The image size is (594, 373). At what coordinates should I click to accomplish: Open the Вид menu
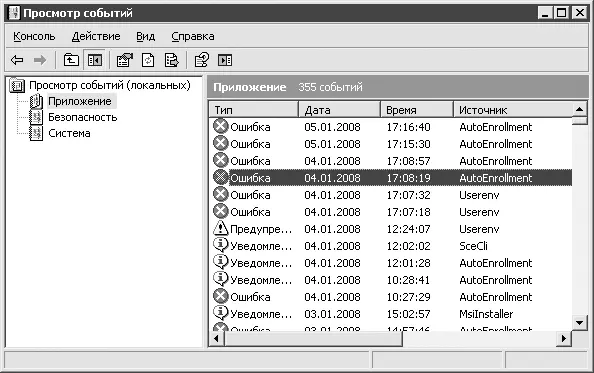coord(145,36)
